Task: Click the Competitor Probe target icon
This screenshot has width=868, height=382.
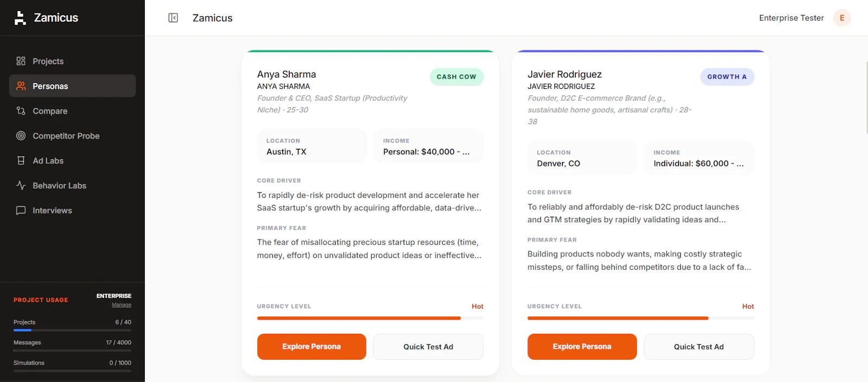Action: pos(21,136)
